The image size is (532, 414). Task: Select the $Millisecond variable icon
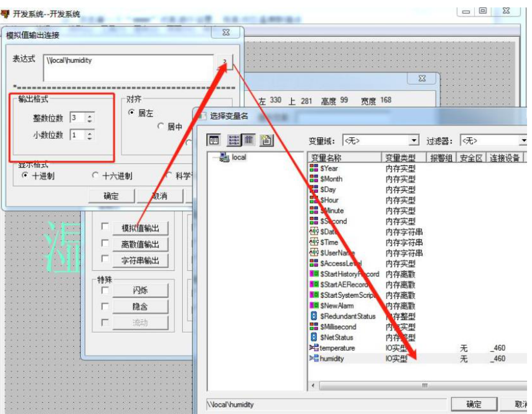coord(314,326)
